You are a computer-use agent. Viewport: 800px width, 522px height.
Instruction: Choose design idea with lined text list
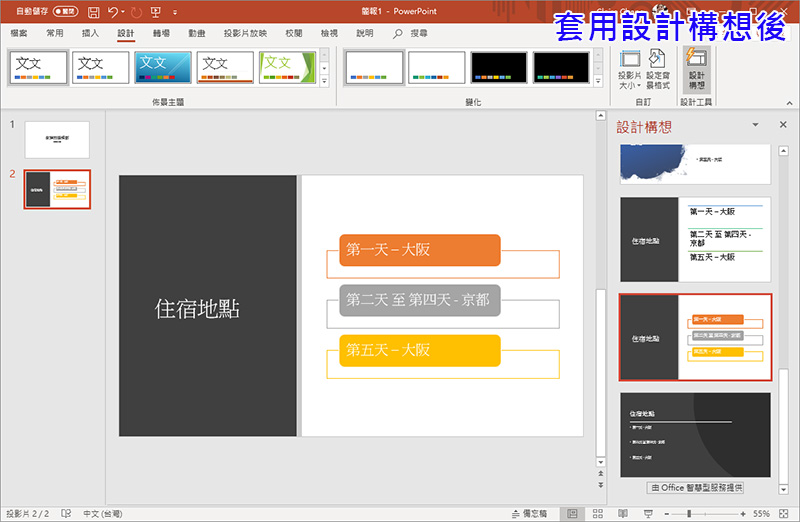(x=695, y=239)
